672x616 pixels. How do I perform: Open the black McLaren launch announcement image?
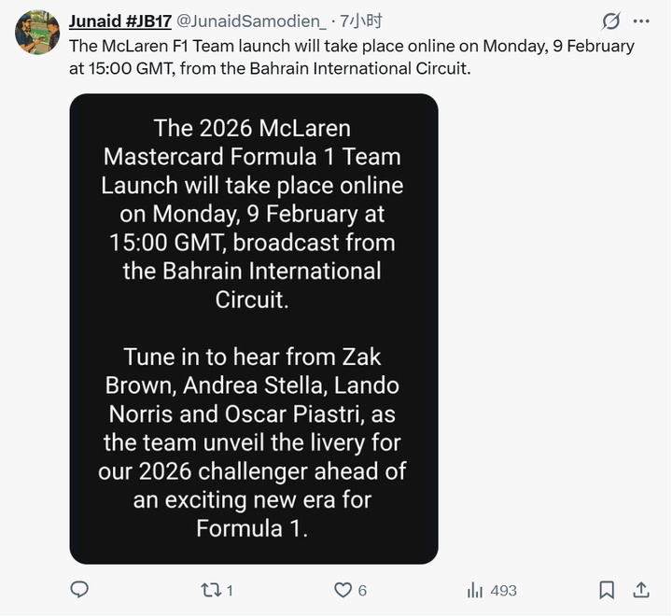pyautogui.click(x=254, y=329)
